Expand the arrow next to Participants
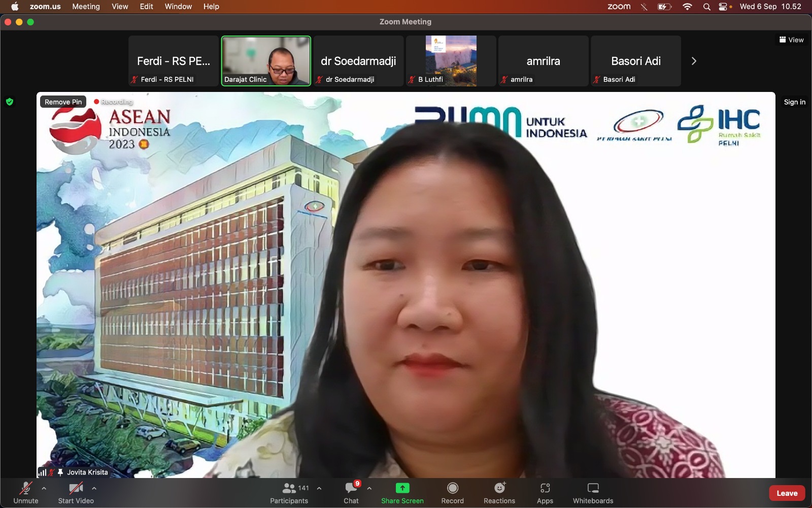This screenshot has width=812, height=508. pos(319,488)
